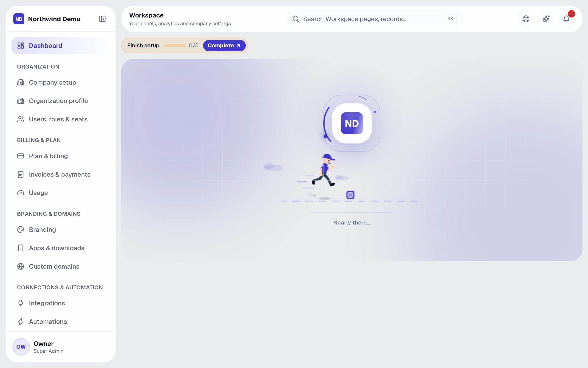Click the Users, roles & seats people icon
This screenshot has width=588, height=368.
click(x=21, y=119)
